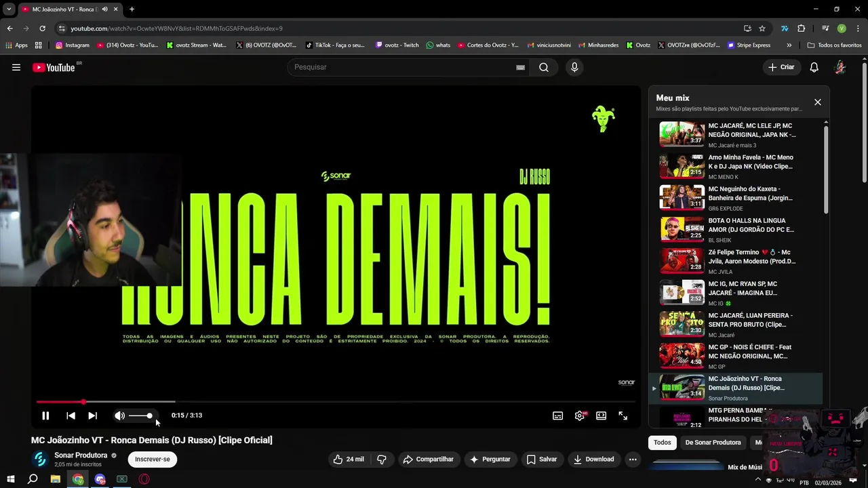Enter fullscreen mode
The height and width of the screenshot is (488, 868).
tap(623, 415)
